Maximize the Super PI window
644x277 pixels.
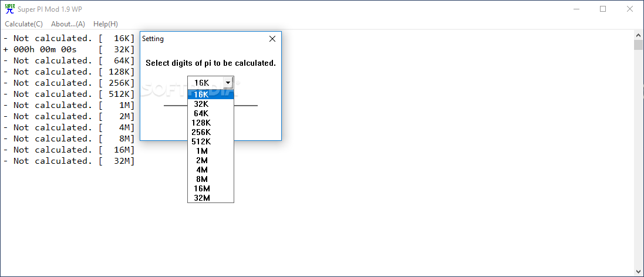point(602,9)
